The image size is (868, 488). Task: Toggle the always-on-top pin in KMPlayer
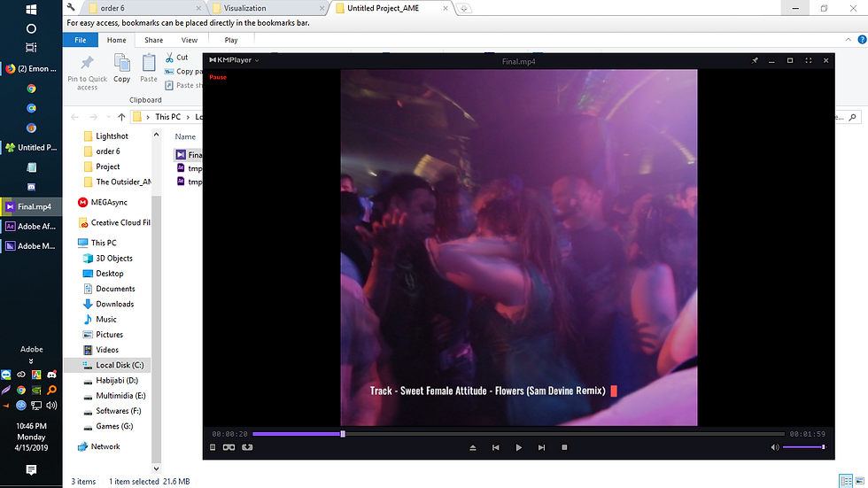(755, 60)
